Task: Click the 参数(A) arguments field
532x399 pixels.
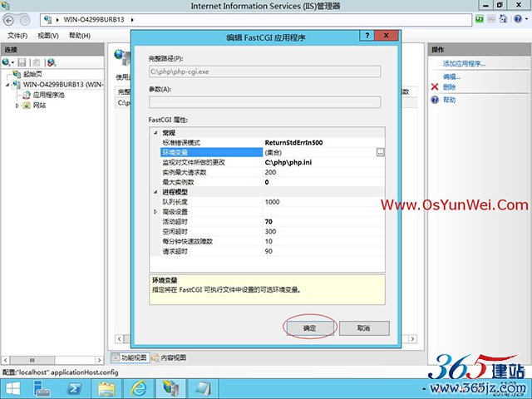Action: (264, 102)
